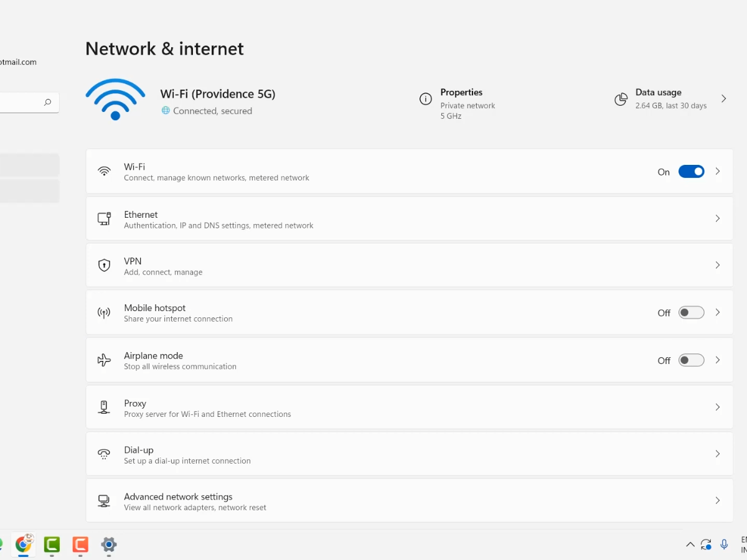Click the Data usage pie icon
Image resolution: width=747 pixels, height=560 pixels.
pyautogui.click(x=621, y=100)
